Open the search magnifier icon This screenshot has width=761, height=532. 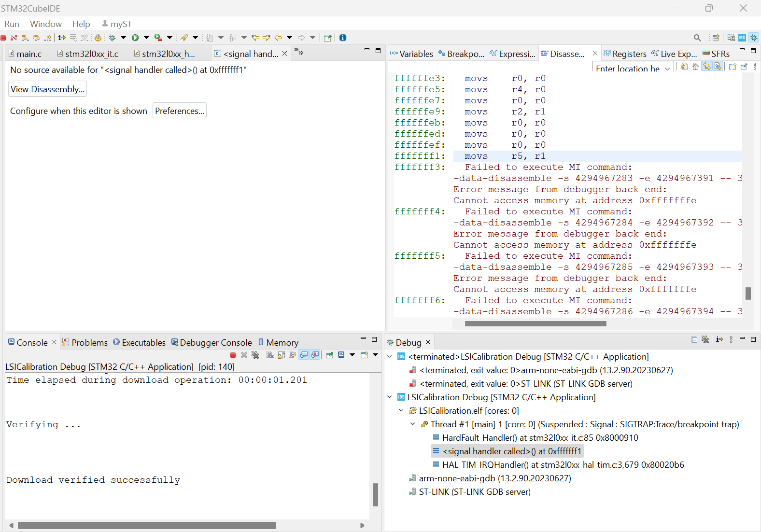pos(697,38)
